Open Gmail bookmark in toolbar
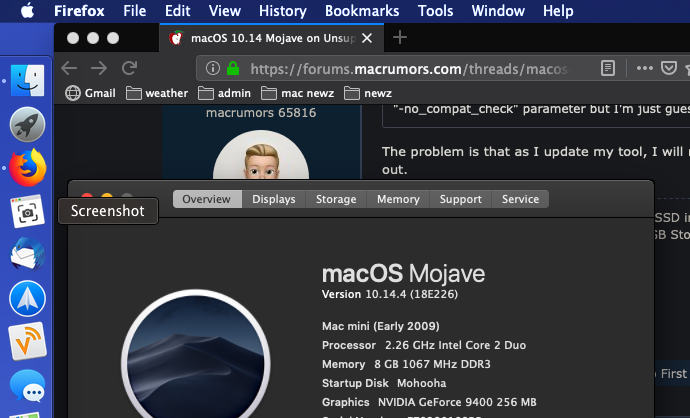690x418 pixels. (90, 93)
